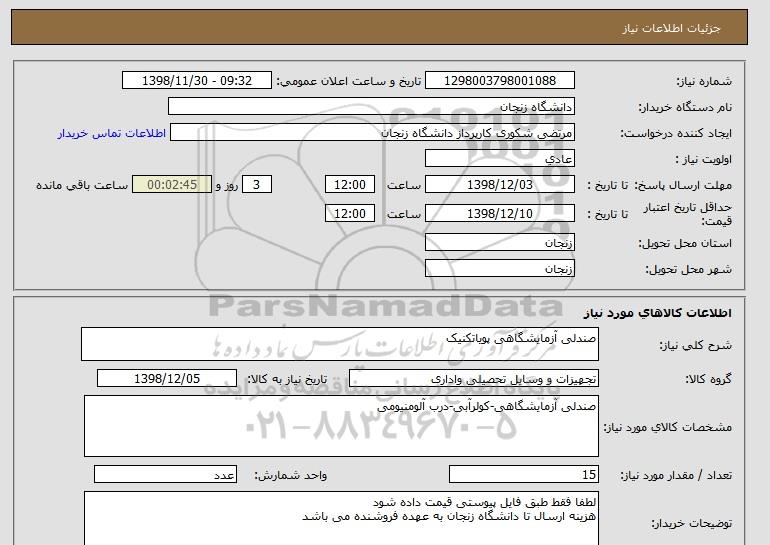Image resolution: width=770 pixels, height=545 pixels.
Task: Click the label مهلت ارسال پاسخ
Action: point(683,185)
